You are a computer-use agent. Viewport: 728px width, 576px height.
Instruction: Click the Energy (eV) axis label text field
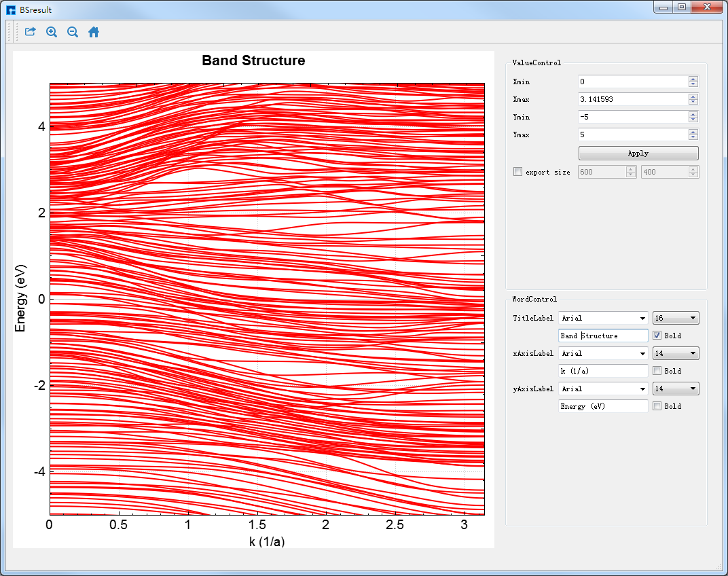pos(602,406)
